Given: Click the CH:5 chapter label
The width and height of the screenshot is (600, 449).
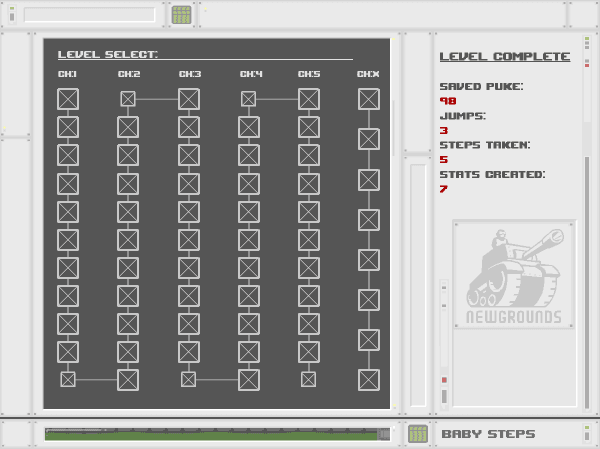Looking at the screenshot, I should pos(309,74).
